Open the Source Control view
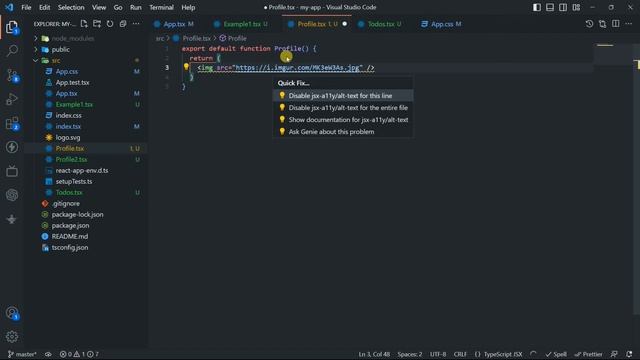Image resolution: width=640 pixels, height=360 pixels. tap(12, 76)
